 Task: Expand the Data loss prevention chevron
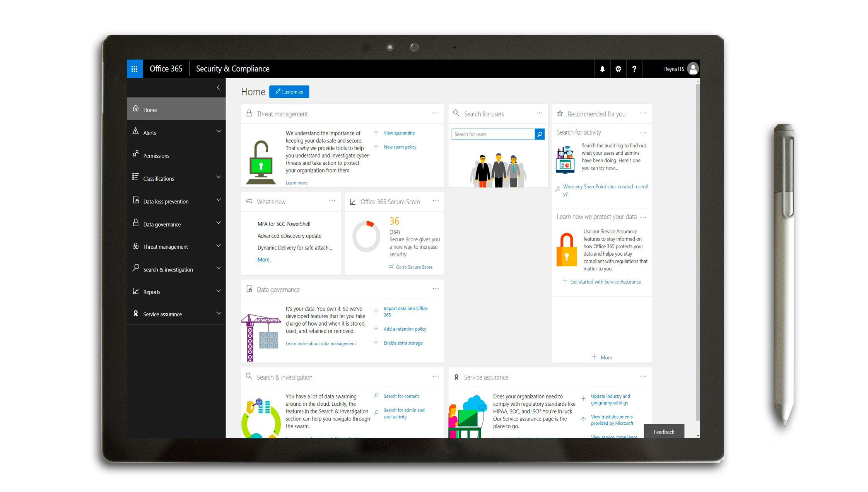219,200
